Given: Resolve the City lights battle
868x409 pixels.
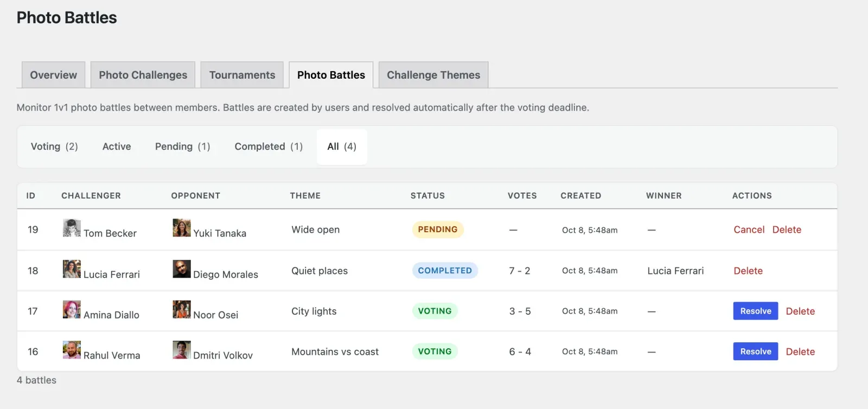Looking at the screenshot, I should click(x=756, y=311).
